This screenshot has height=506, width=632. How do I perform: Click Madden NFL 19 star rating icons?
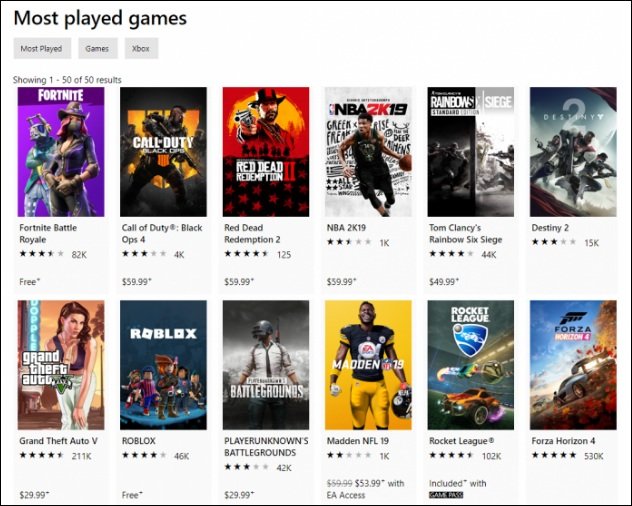[349, 456]
